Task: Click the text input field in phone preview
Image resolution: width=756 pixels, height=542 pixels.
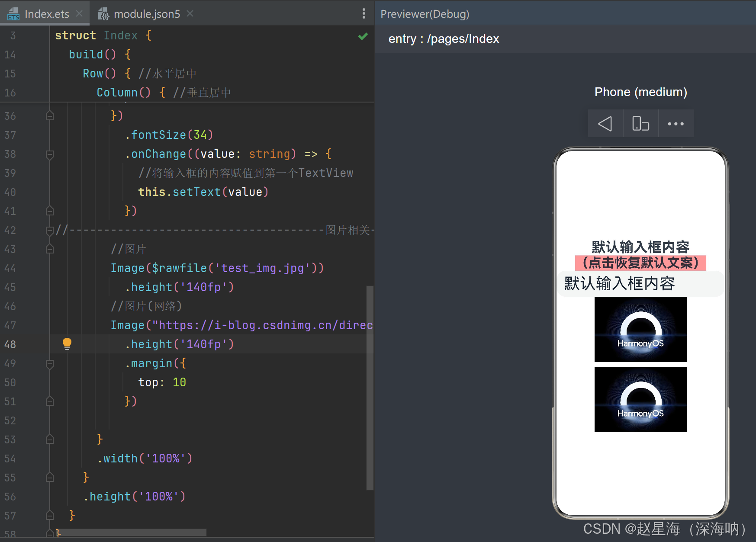Action: (640, 284)
